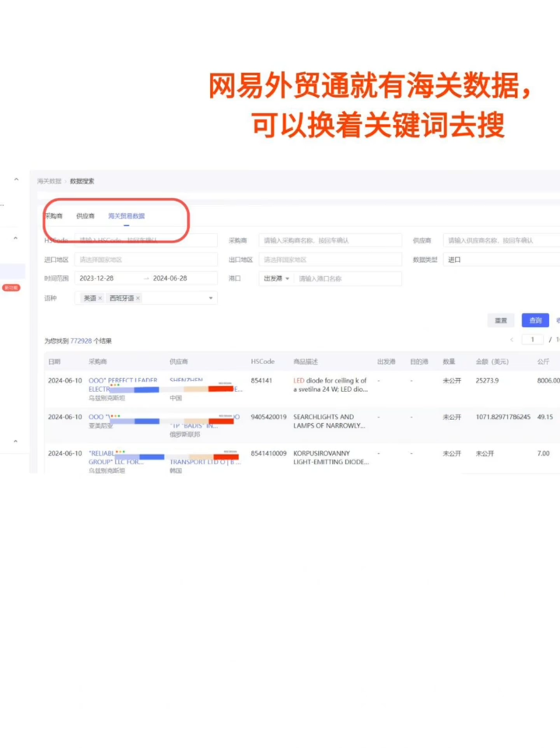Viewport: 560px width, 748px height.
Task: Click the 数量 column header
Action: 449,362
